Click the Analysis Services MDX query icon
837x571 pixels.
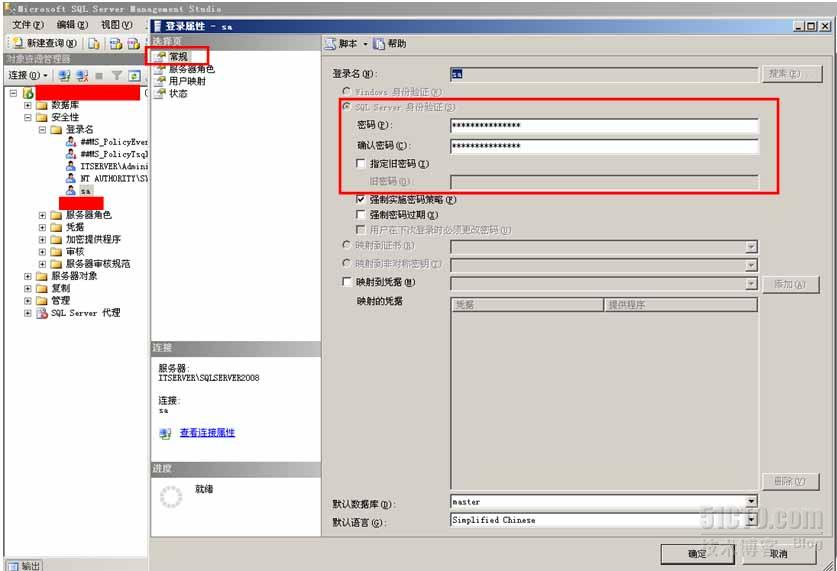[133, 43]
